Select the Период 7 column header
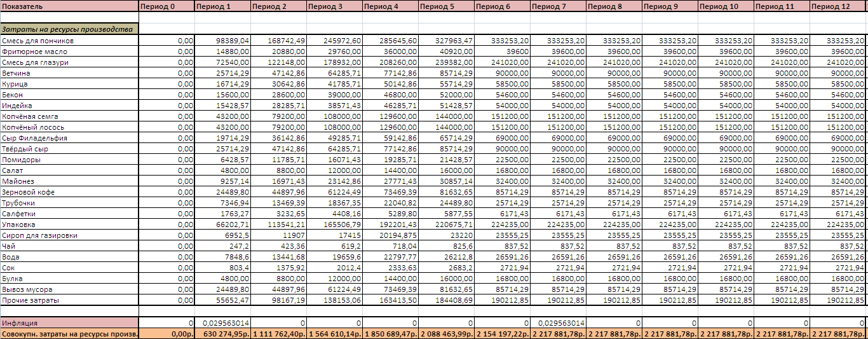 [x=558, y=6]
